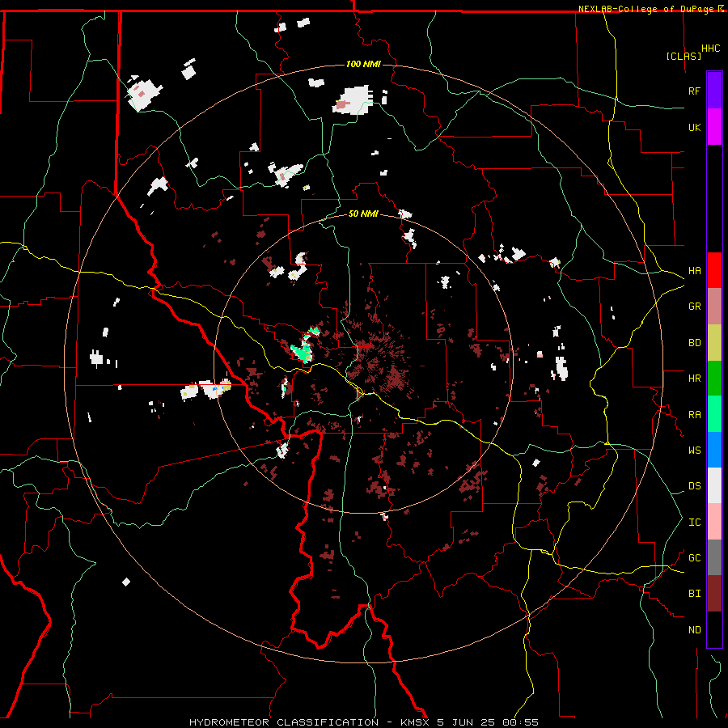
Task: Click the 00:55 timestamp
Action: (520, 722)
